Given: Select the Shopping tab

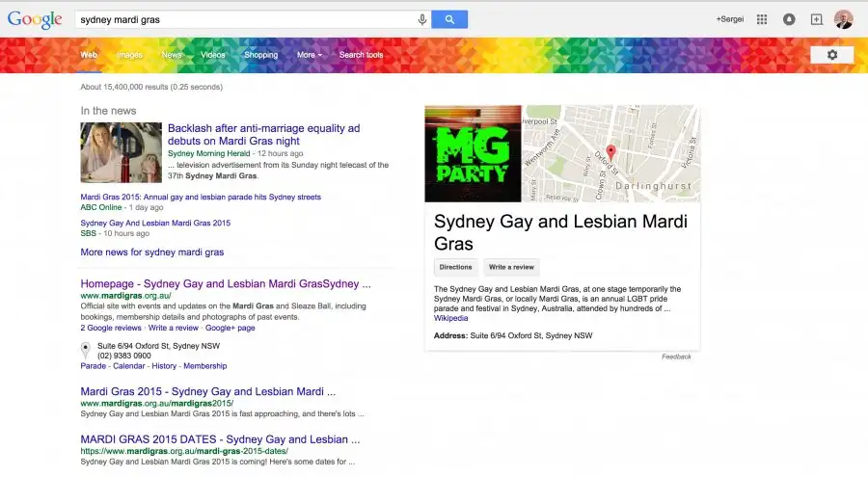Looking at the screenshot, I should pos(260,55).
